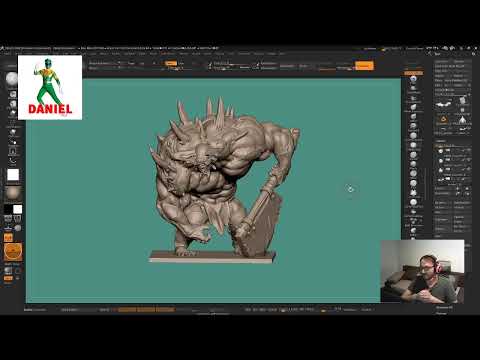Click the small orange icon at right of bottom bar
This screenshot has height=360, width=480.
point(323,310)
